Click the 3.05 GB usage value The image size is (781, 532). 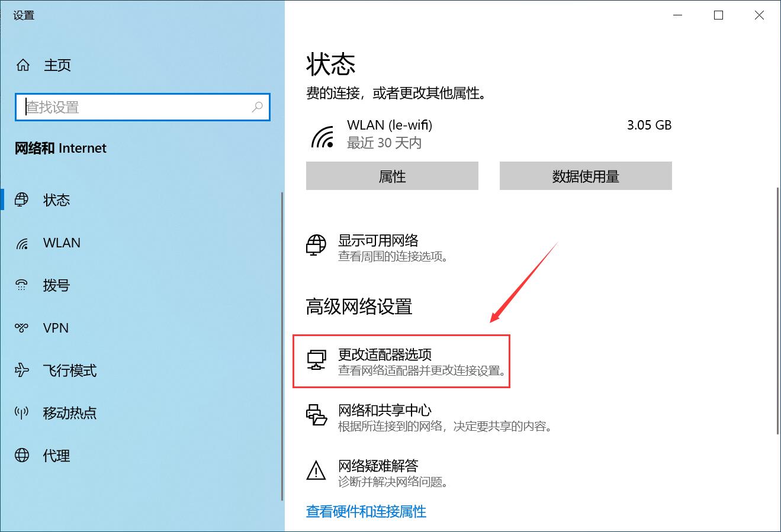(x=650, y=125)
